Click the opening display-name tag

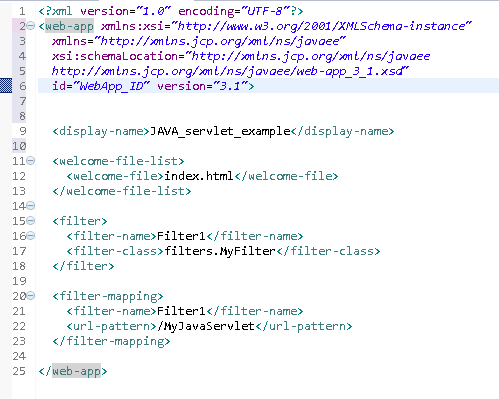click(101, 131)
